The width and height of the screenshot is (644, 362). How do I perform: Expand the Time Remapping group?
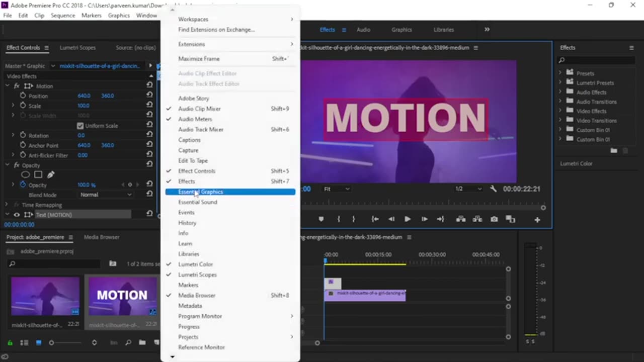coord(7,205)
